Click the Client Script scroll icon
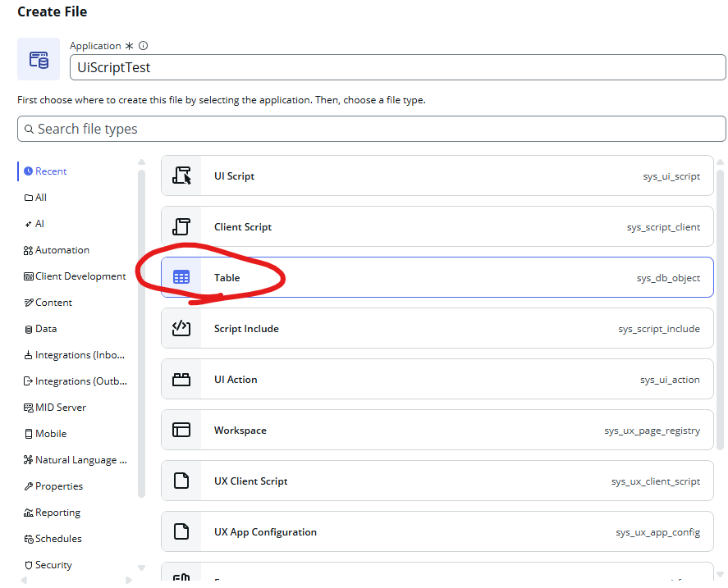Viewport: 728px width, 588px height. click(181, 227)
